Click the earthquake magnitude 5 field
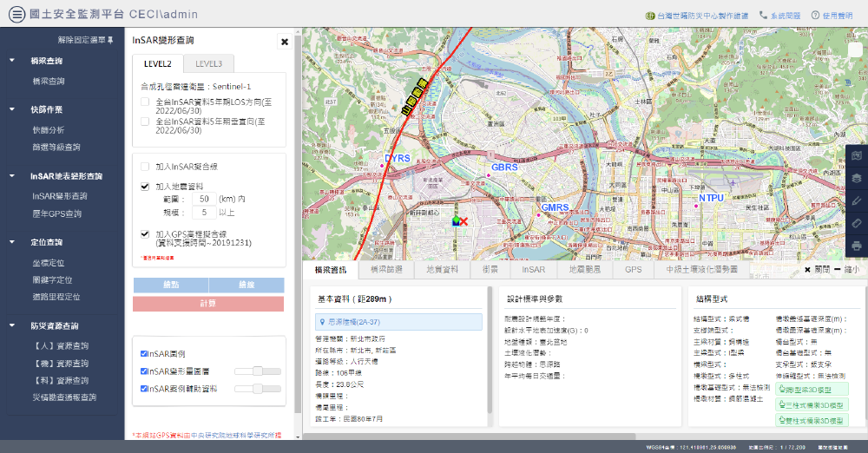 tap(204, 213)
